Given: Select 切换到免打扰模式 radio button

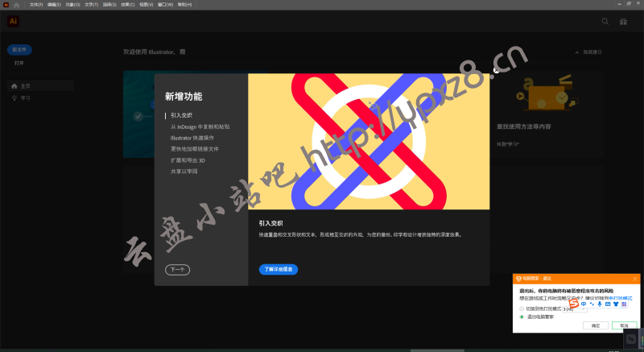Looking at the screenshot, I should pyautogui.click(x=522, y=309).
